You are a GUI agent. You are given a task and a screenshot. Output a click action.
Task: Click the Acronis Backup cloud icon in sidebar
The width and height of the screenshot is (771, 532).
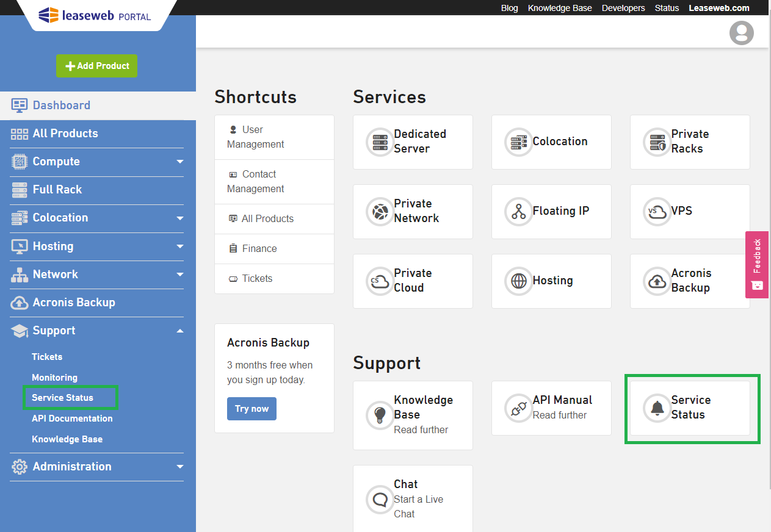point(20,303)
